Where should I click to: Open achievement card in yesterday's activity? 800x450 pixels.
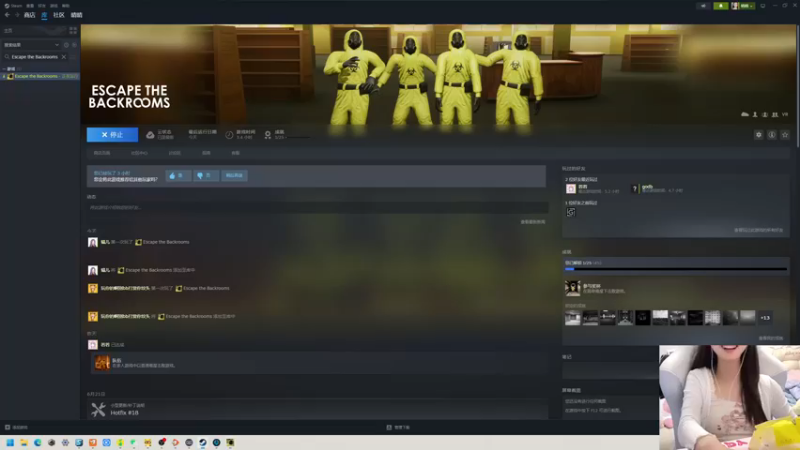coord(318,363)
